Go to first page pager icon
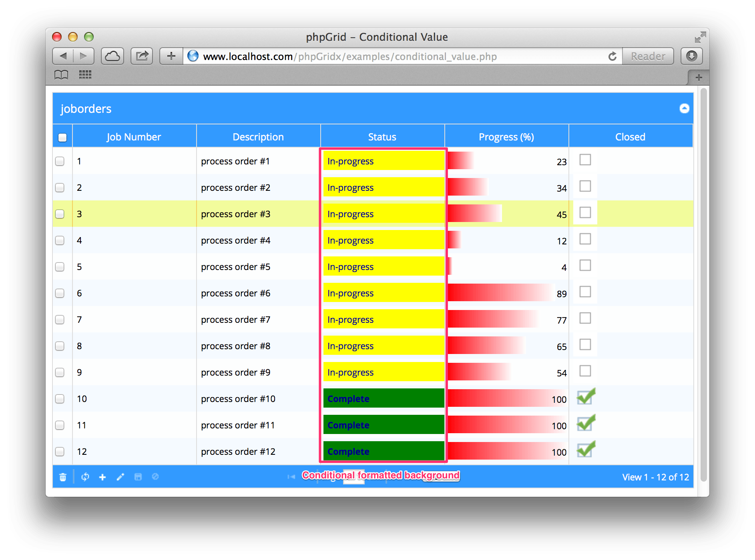This screenshot has width=755, height=560. pos(291,476)
